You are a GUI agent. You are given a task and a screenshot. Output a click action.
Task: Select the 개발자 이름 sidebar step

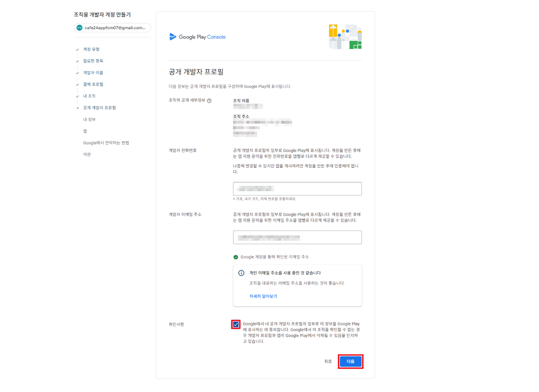coord(93,73)
